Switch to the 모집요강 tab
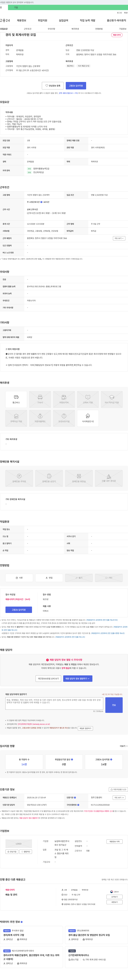Screen dimensions: 128x980 4,29
